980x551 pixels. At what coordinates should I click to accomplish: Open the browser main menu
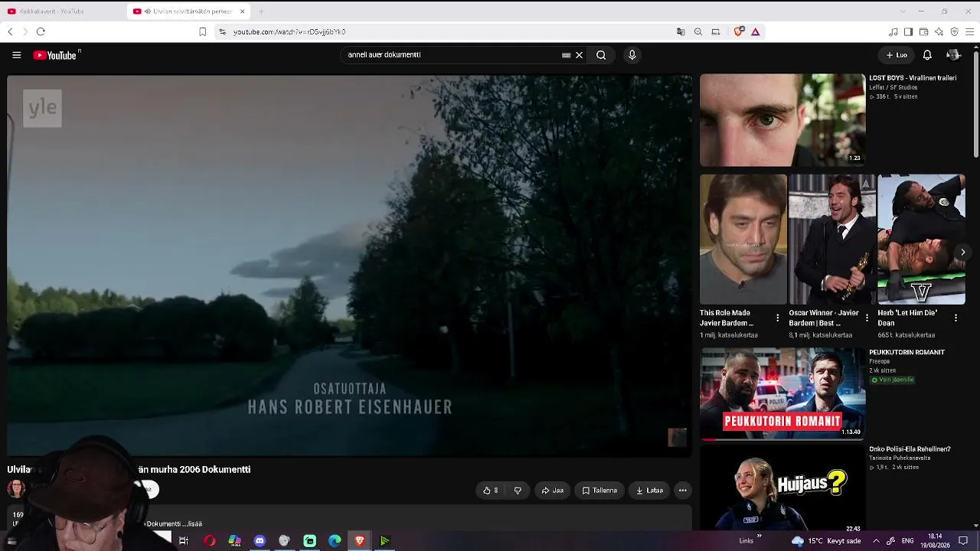(970, 31)
